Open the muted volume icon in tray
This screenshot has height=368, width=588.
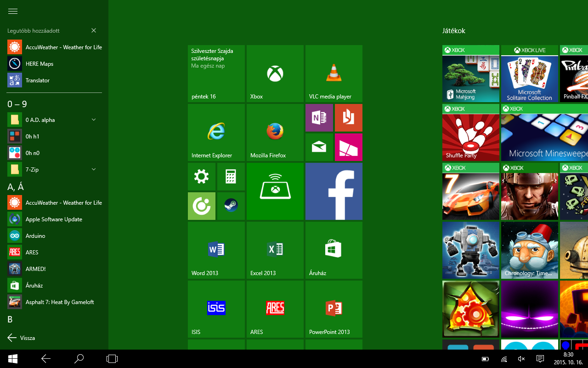521,359
